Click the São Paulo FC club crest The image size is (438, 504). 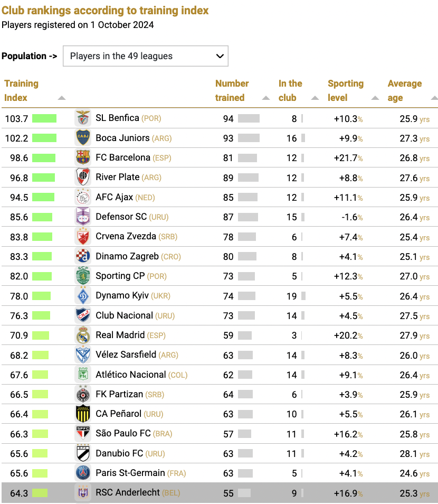pyautogui.click(x=82, y=434)
